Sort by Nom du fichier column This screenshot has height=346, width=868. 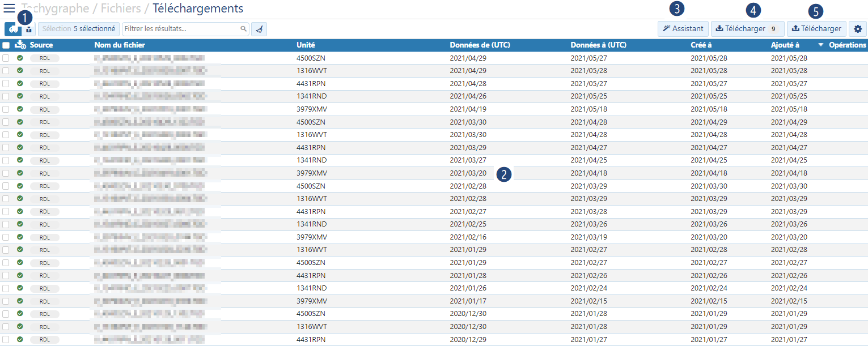[x=120, y=45]
